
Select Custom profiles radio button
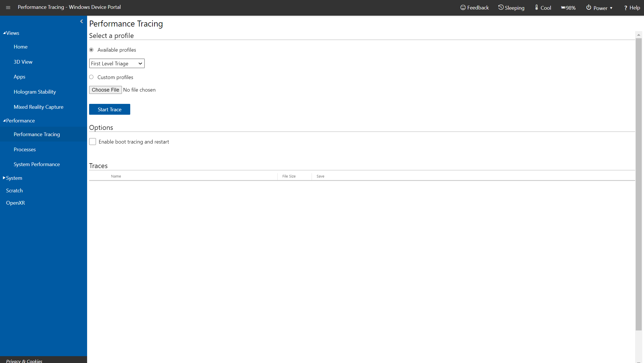coord(92,77)
